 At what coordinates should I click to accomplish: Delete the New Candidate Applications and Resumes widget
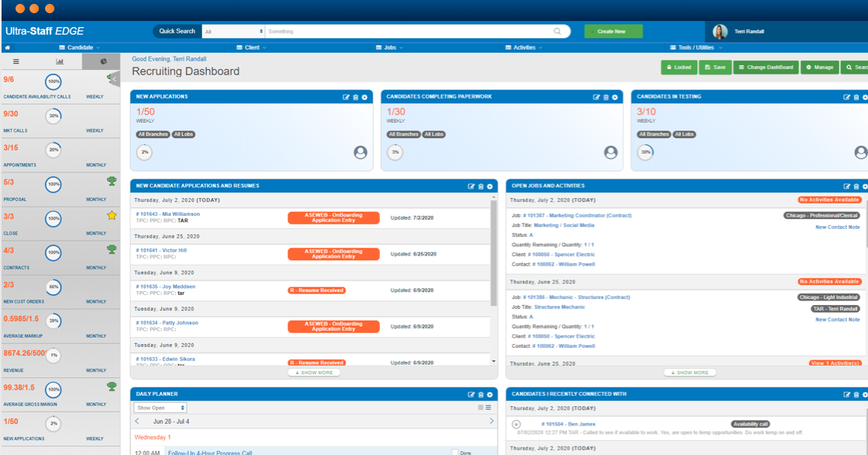tap(480, 187)
